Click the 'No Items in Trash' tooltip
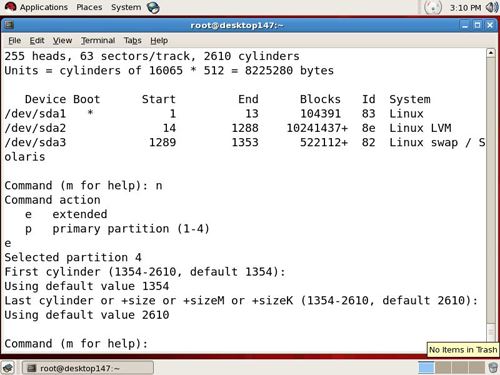The height and width of the screenshot is (375, 500). point(463,350)
